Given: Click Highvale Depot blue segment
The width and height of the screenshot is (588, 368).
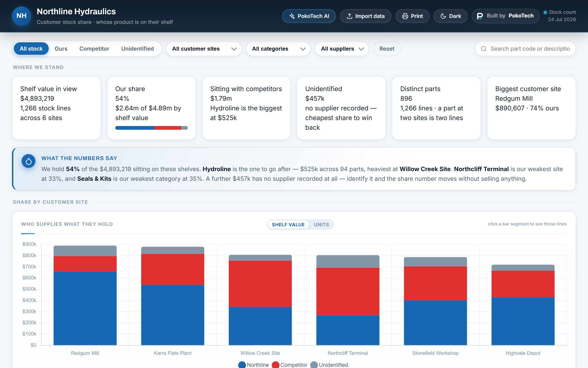Looking at the screenshot, I should click(x=523, y=321).
